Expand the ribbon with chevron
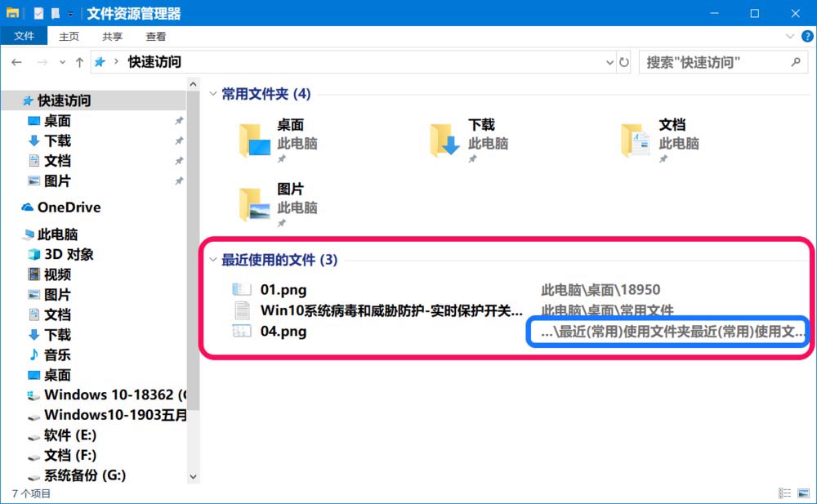The width and height of the screenshot is (817, 504). click(x=789, y=37)
